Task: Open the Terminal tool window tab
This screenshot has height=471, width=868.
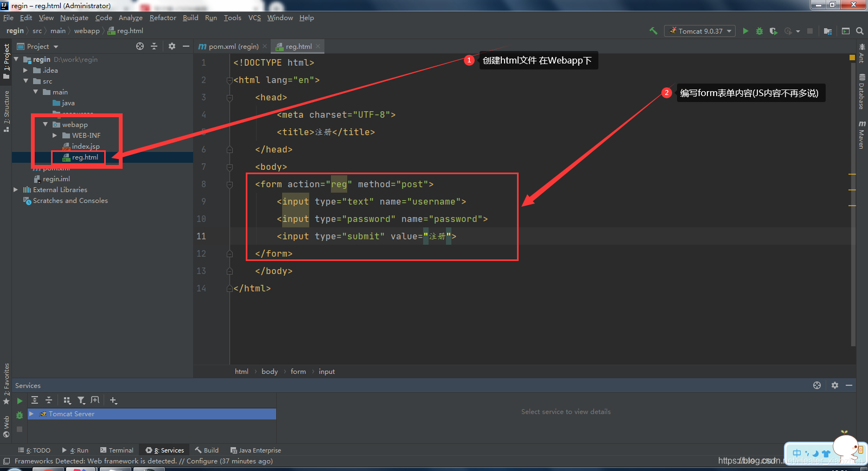Action: 117,450
